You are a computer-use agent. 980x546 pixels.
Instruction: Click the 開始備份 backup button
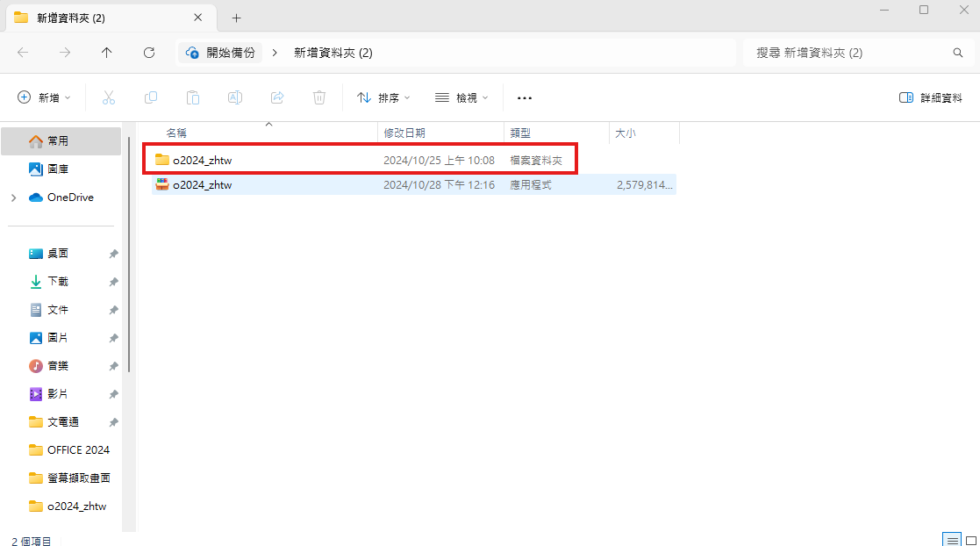coord(220,53)
